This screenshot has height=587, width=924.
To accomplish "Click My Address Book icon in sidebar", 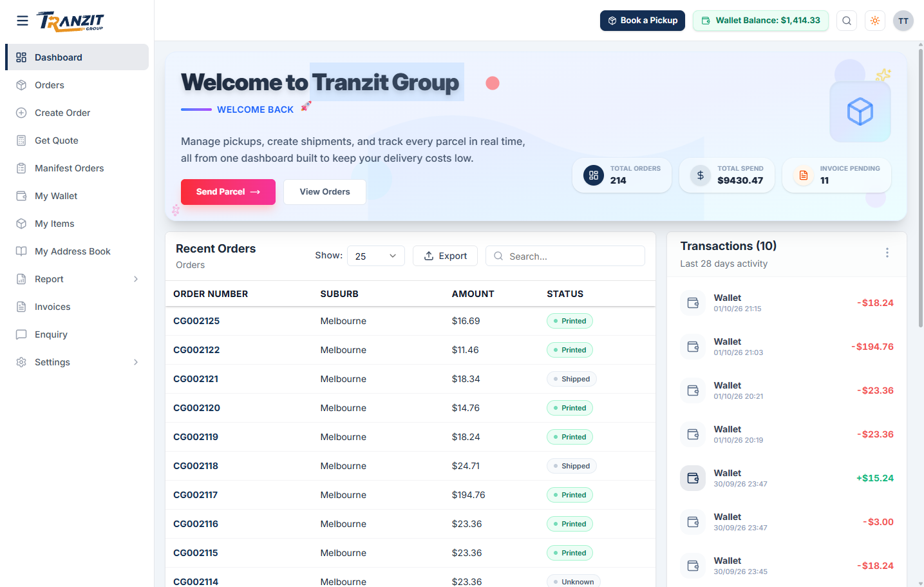I will (x=21, y=251).
